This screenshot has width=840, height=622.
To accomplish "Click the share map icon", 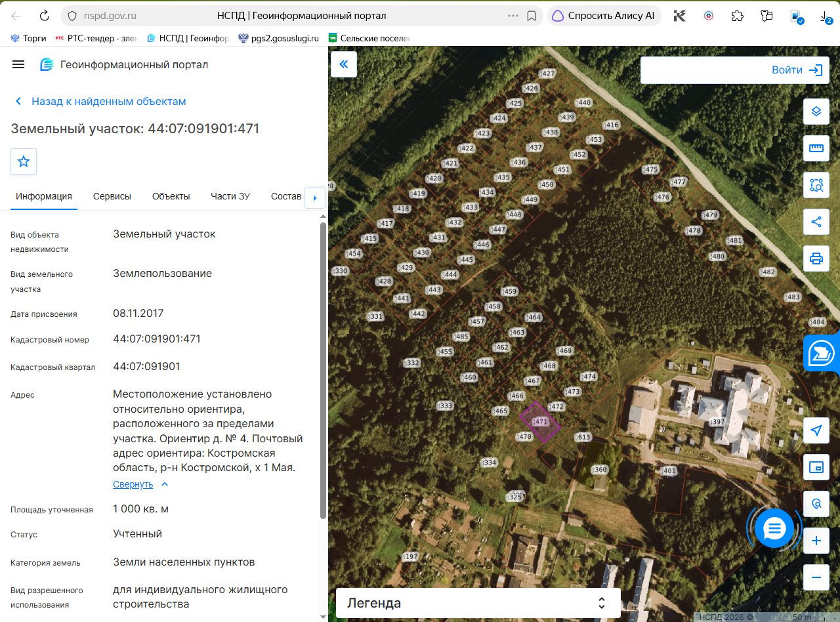I will pyautogui.click(x=816, y=222).
